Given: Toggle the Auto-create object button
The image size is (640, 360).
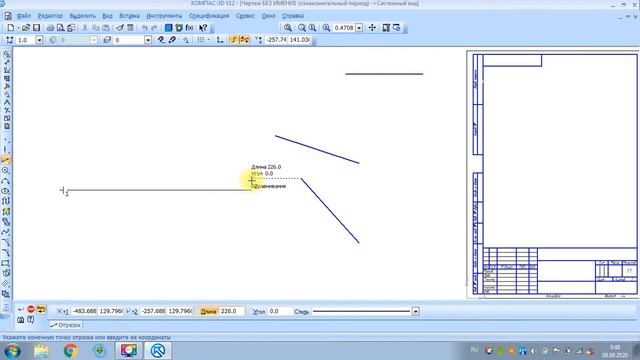Looking at the screenshot, I should click(x=41, y=309).
